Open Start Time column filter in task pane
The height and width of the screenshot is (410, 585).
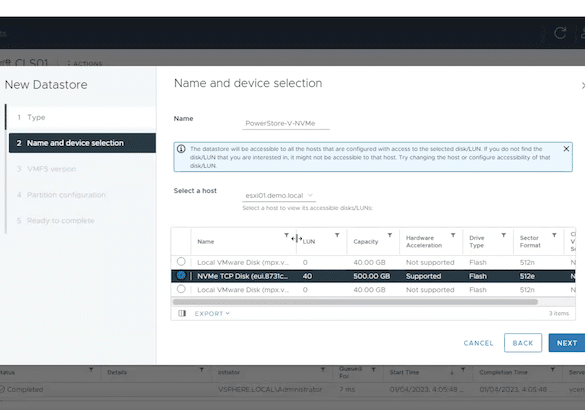tap(463, 370)
